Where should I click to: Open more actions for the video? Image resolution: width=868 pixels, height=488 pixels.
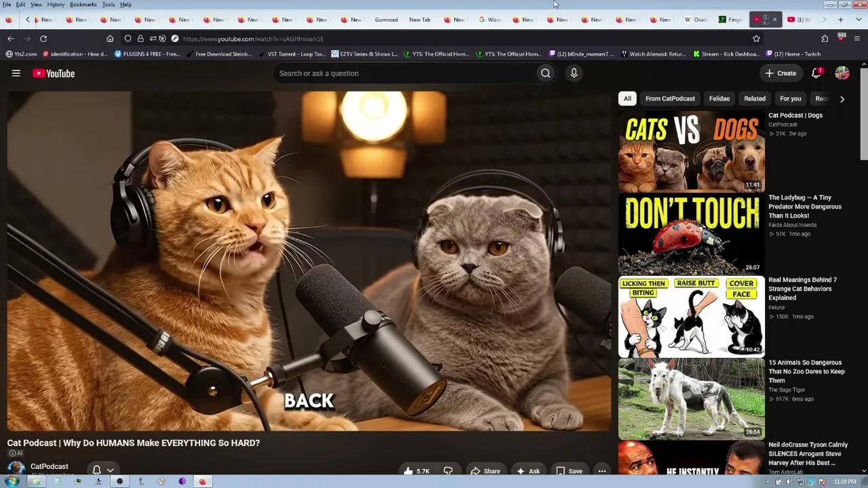tap(601, 471)
